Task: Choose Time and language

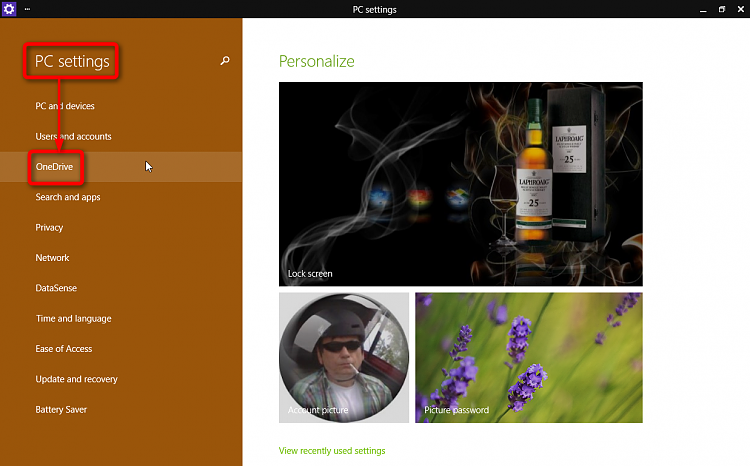Action: click(x=73, y=318)
